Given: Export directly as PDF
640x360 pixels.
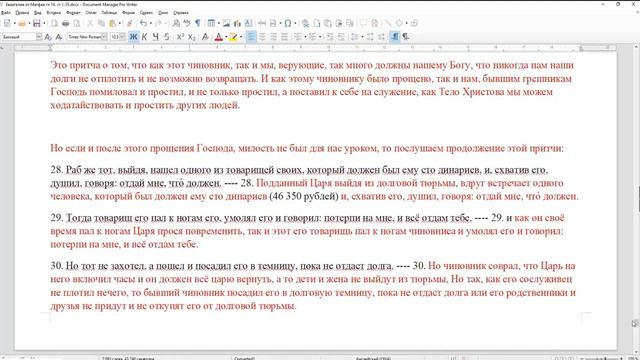Looking at the screenshot, I should 54,24.
